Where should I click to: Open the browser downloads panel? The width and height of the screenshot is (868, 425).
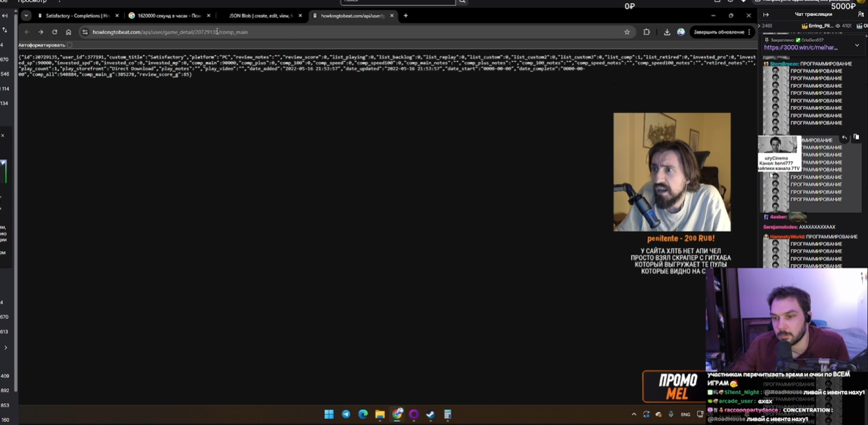667,32
